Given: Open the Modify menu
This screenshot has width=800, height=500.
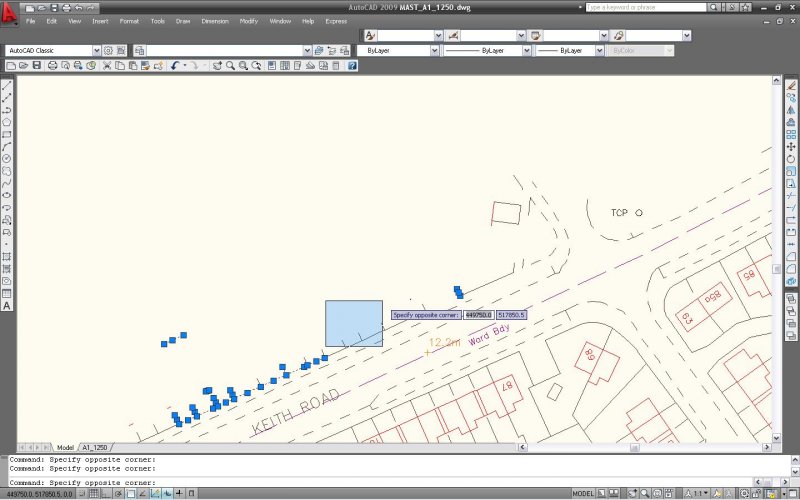Looking at the screenshot, I should [x=248, y=21].
